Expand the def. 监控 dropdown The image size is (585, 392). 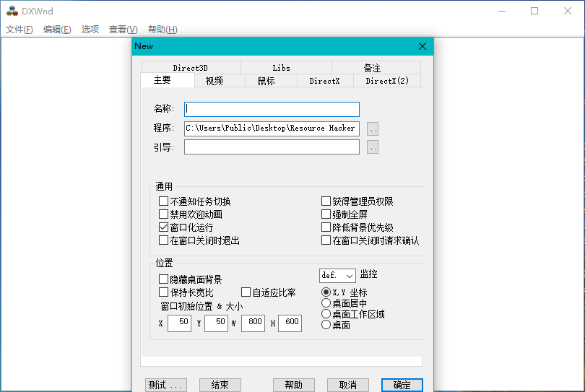(337, 276)
